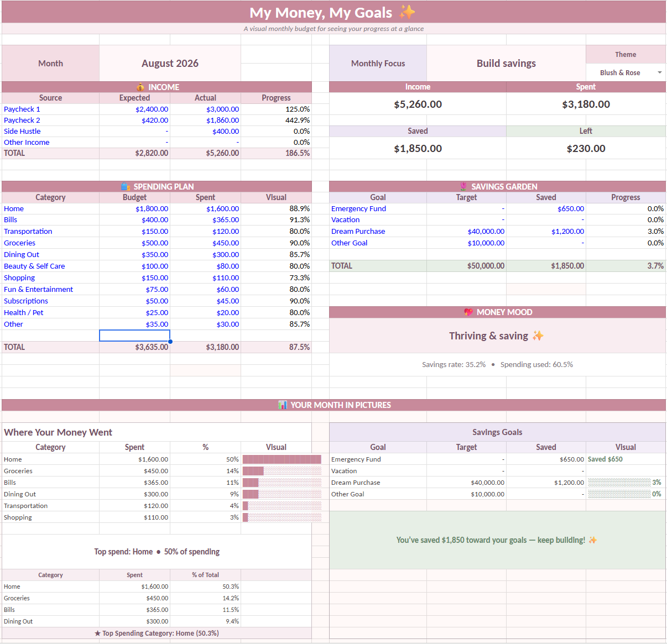
Task: Click the SPENDING PLAN section header
Action: (x=157, y=186)
